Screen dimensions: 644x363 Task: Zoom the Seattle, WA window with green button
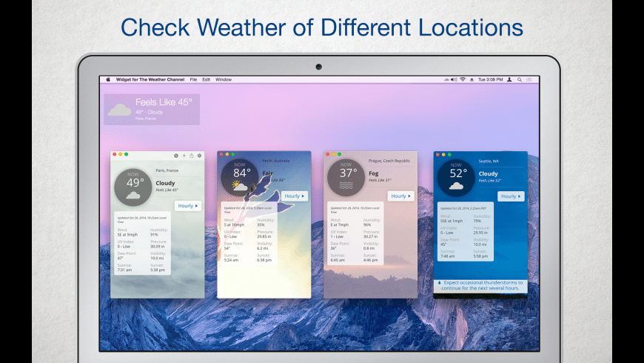pyautogui.click(x=449, y=155)
